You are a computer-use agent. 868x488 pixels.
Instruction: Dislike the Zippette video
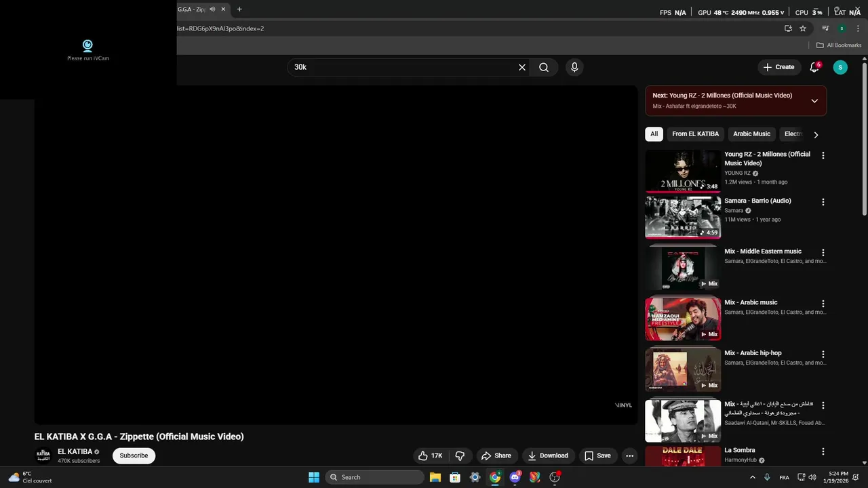tap(460, 455)
